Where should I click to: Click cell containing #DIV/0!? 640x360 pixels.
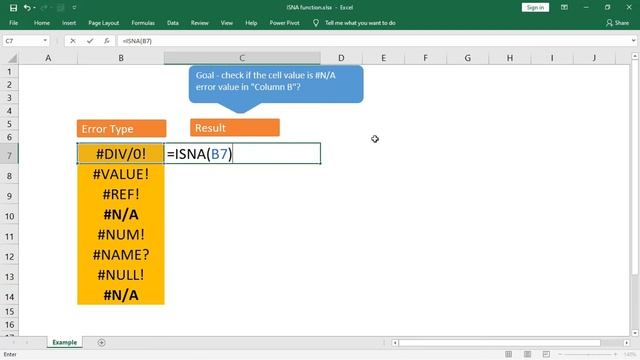pos(121,154)
